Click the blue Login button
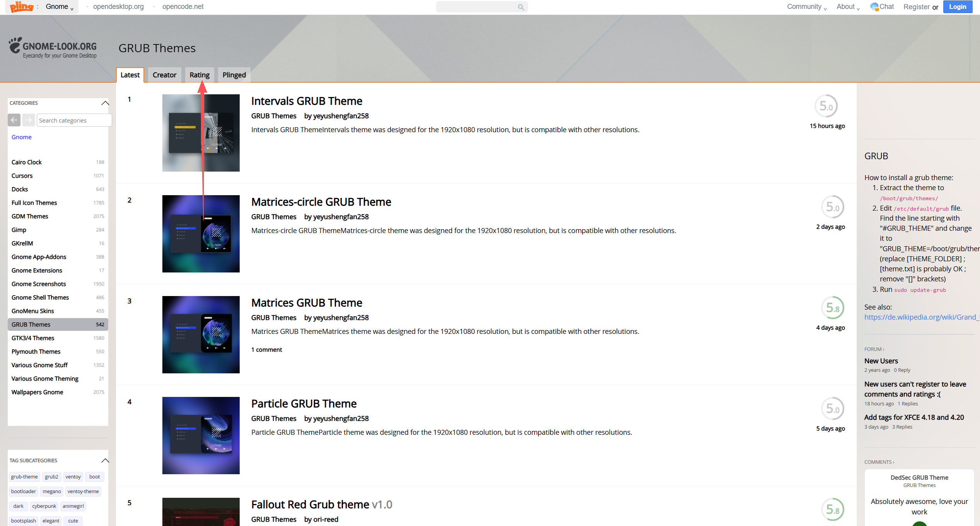 coord(957,7)
